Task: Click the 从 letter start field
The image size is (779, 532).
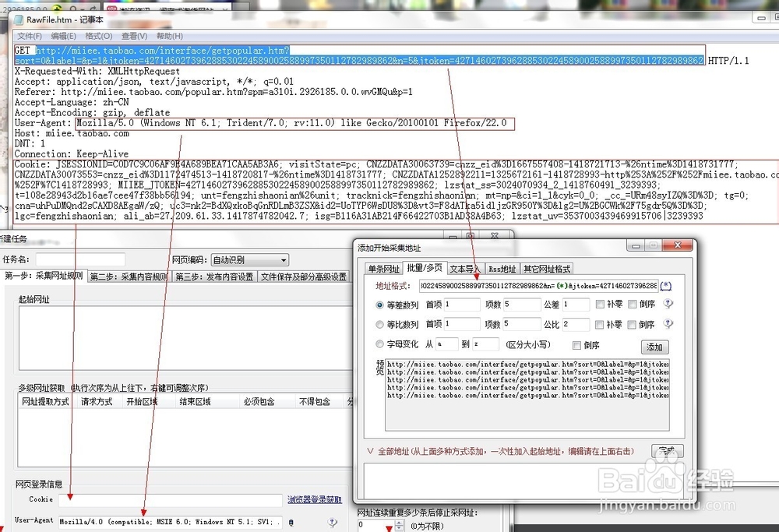Action: 447,344
